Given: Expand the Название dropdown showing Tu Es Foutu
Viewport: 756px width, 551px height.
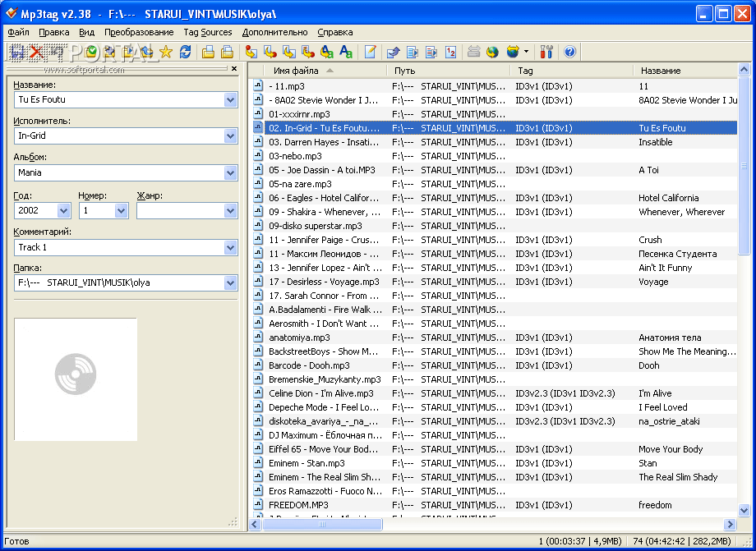Looking at the screenshot, I should pyautogui.click(x=230, y=99).
